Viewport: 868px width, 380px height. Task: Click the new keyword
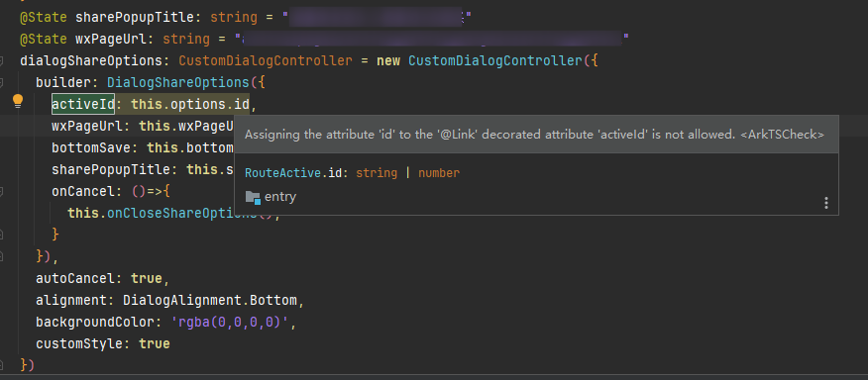tap(388, 60)
